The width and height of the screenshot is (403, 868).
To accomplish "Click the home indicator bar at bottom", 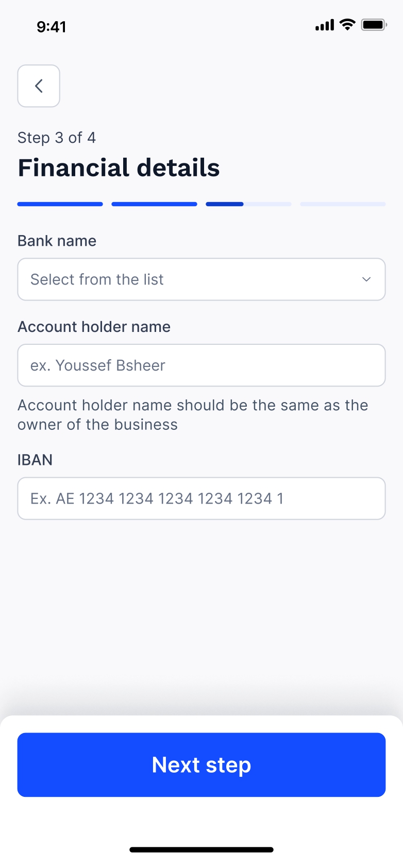I will click(x=201, y=850).
